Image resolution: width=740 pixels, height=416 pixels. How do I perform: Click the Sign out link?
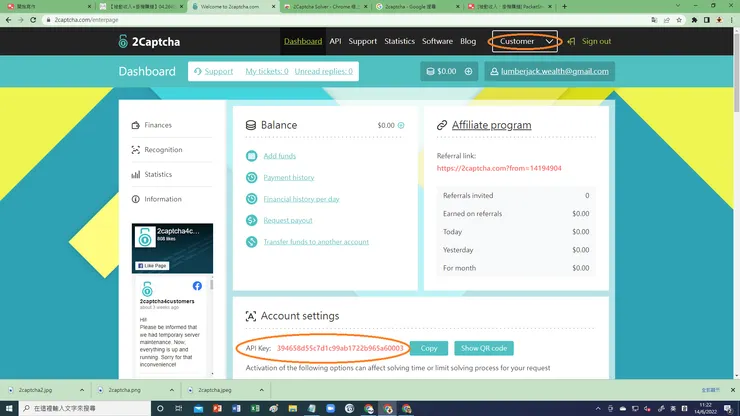tap(596, 41)
